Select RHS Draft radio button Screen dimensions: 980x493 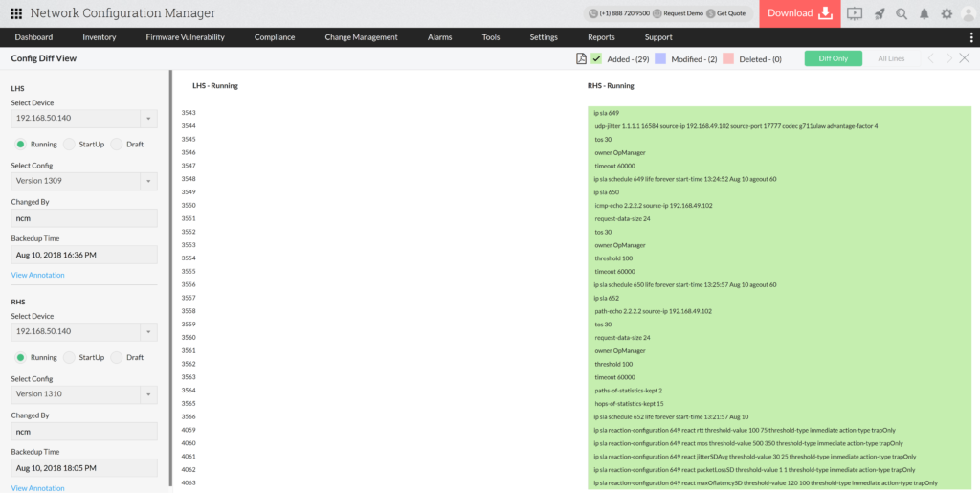coord(117,357)
